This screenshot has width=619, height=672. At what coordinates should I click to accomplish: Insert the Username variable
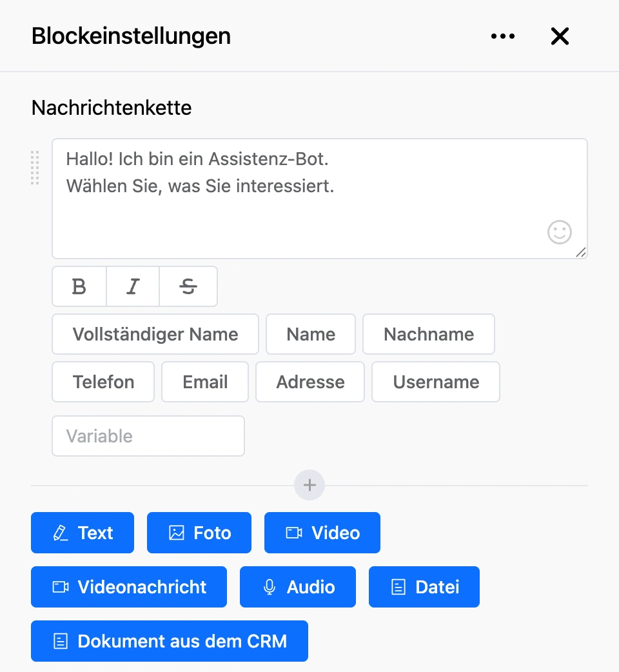pyautogui.click(x=436, y=382)
